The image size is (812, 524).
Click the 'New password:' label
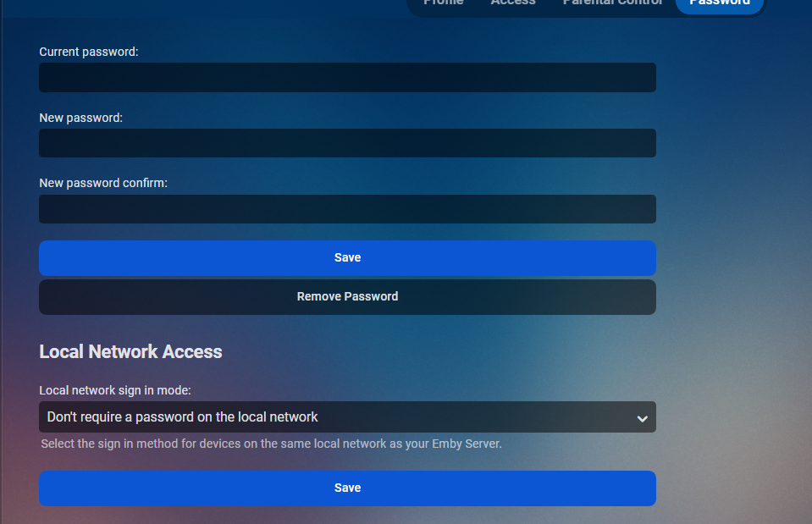pyautogui.click(x=80, y=118)
